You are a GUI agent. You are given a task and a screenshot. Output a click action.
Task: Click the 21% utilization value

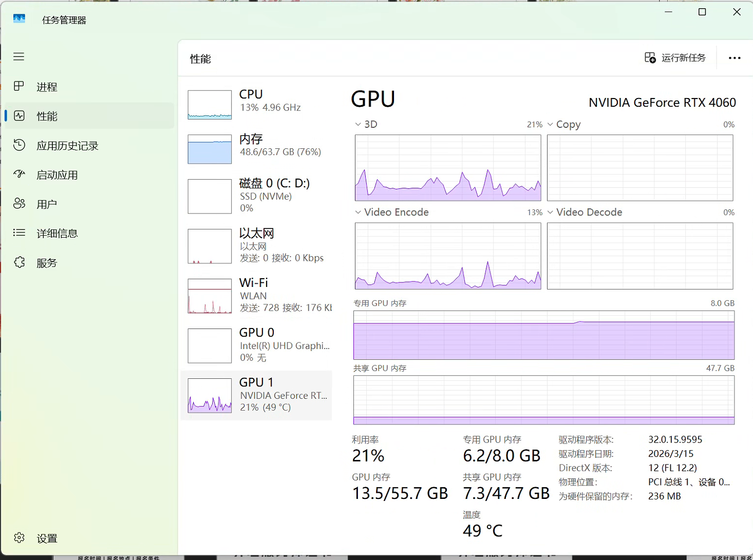point(368,456)
